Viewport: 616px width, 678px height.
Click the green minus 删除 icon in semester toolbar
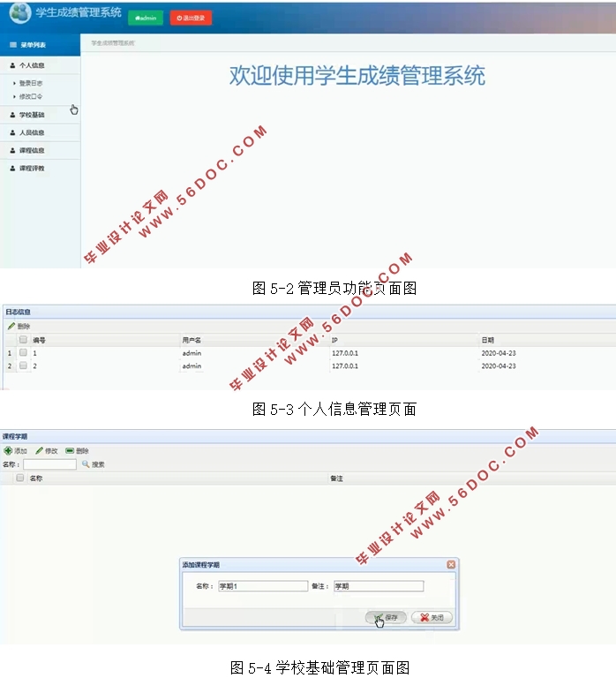click(x=70, y=450)
